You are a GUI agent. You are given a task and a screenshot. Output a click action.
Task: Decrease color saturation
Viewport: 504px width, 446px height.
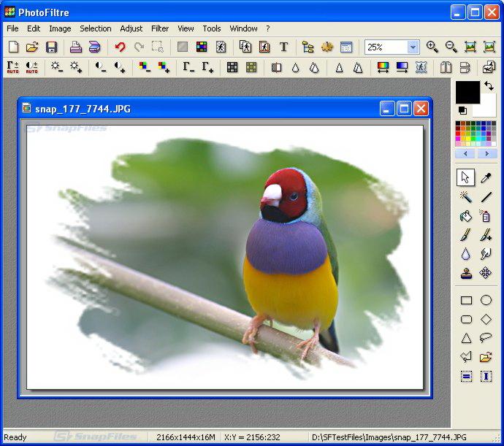(145, 67)
